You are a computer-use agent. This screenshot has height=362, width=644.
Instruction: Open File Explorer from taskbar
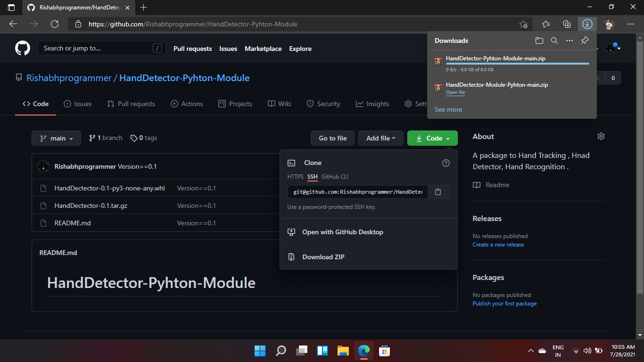[343, 351]
